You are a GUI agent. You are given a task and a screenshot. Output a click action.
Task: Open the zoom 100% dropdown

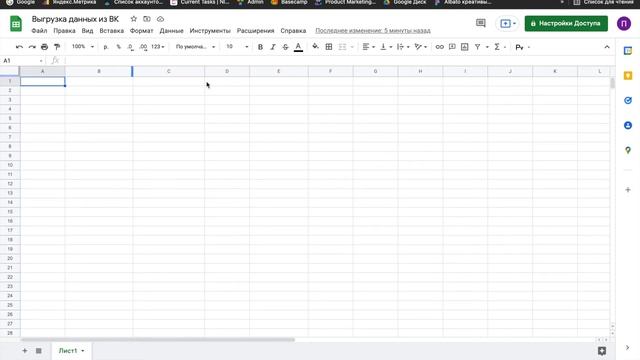pos(83,47)
